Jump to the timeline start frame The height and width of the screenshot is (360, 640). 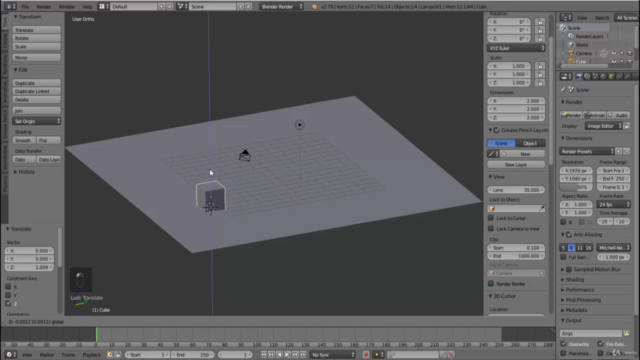(x=264, y=355)
